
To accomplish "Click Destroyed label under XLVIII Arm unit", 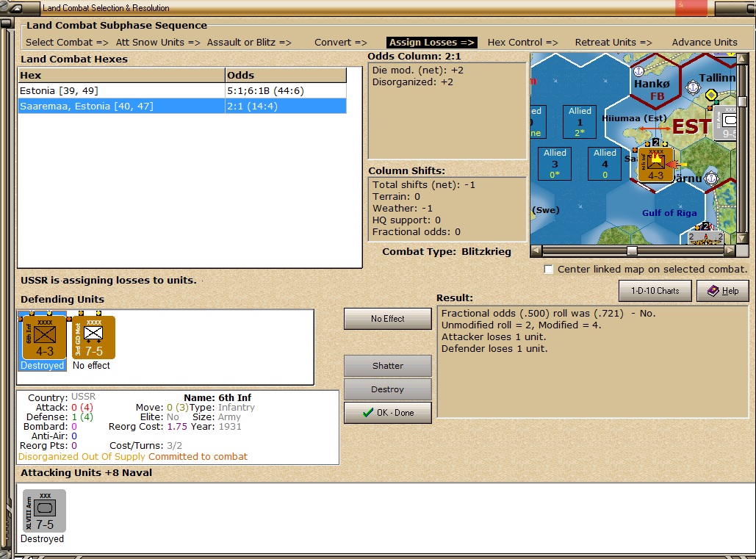I will [x=42, y=538].
